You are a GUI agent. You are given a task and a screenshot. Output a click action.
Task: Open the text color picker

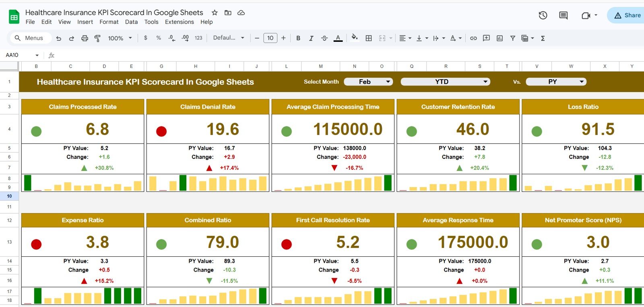(x=338, y=38)
